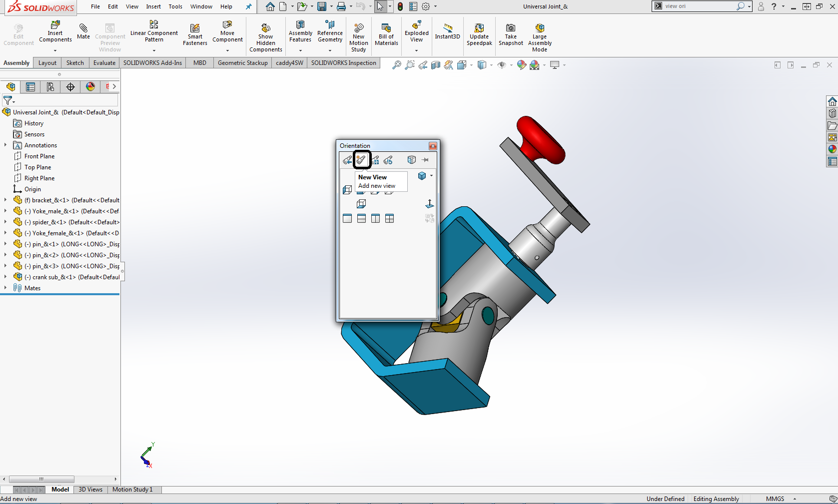Image resolution: width=838 pixels, height=504 pixels.
Task: Switch to four-viewport layout icon
Action: 389,218
